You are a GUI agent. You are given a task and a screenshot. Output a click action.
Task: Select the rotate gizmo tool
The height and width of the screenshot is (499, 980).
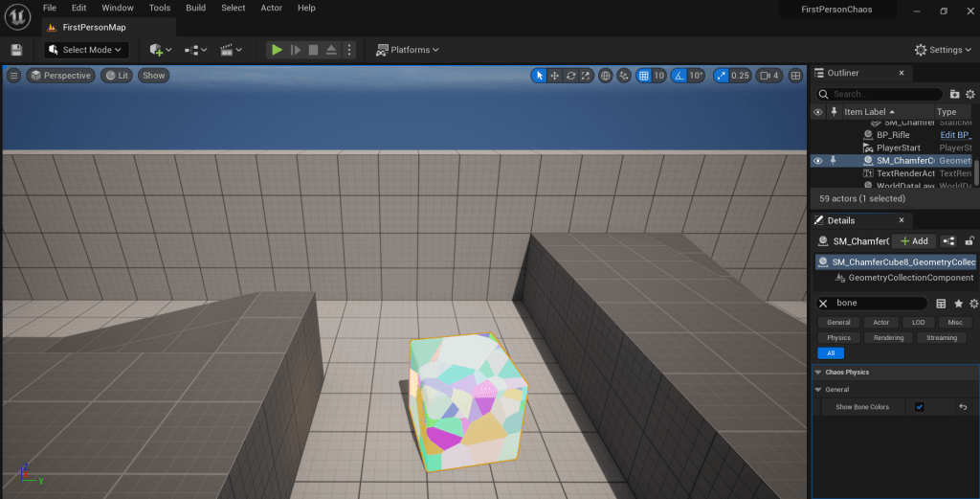tap(571, 76)
